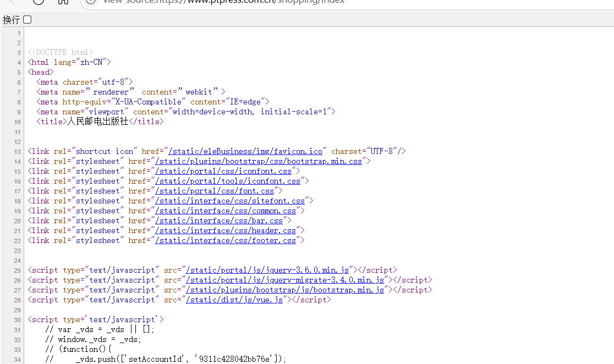Click the meta name renderer webkit line
This screenshot has height=364, width=614.
(x=131, y=92)
